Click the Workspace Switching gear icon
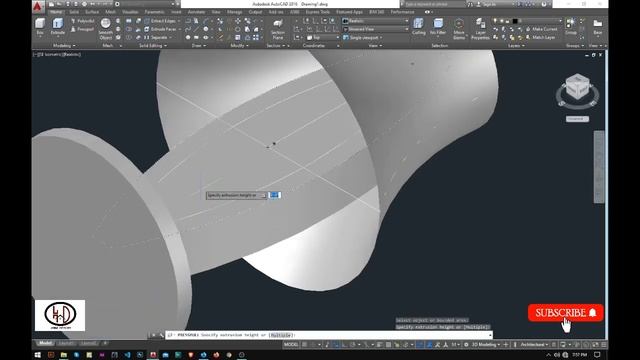640x360 pixels. [466, 345]
